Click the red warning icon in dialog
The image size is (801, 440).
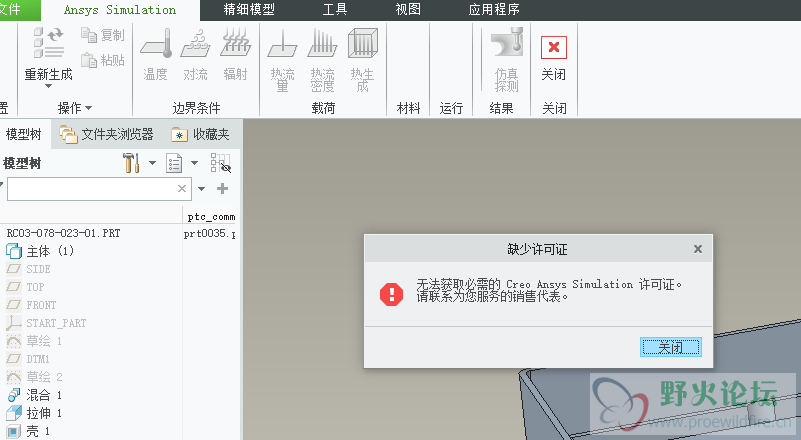(392, 294)
